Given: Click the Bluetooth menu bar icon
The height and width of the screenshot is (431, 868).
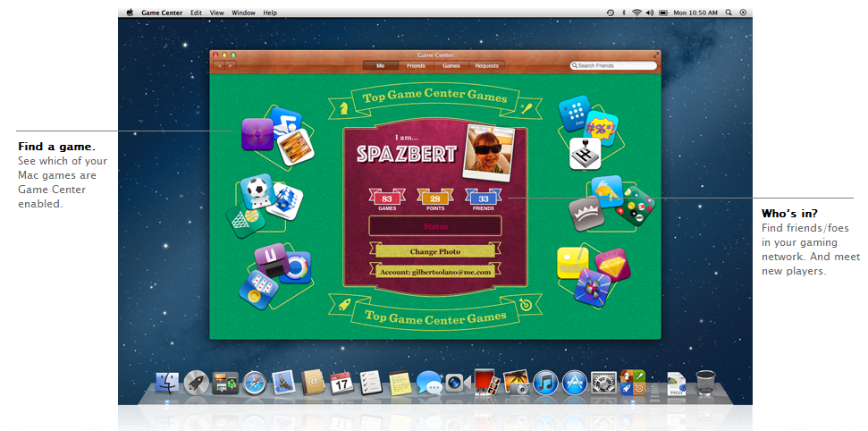Looking at the screenshot, I should [x=624, y=13].
